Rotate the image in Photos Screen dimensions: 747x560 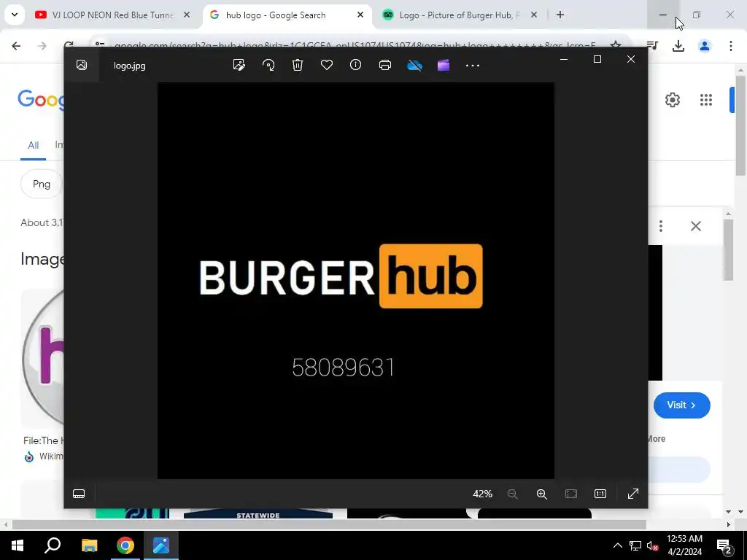click(x=268, y=65)
